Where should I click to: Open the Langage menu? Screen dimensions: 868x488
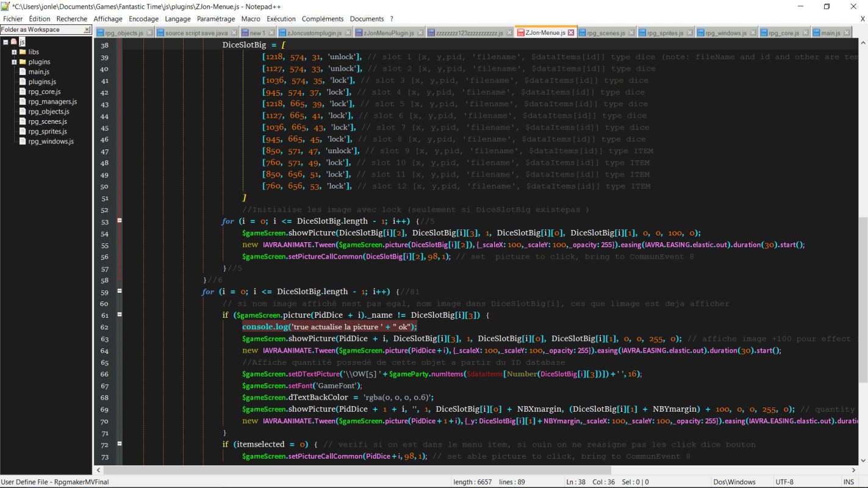(x=178, y=19)
